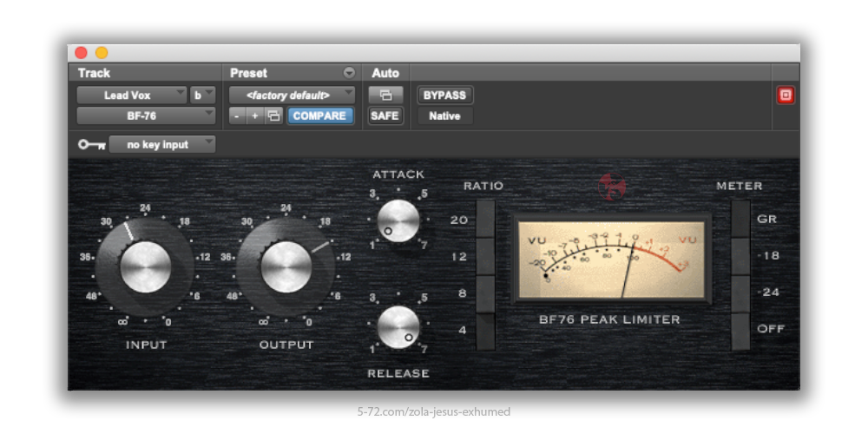Click the red Bomb Factory logo

612,186
